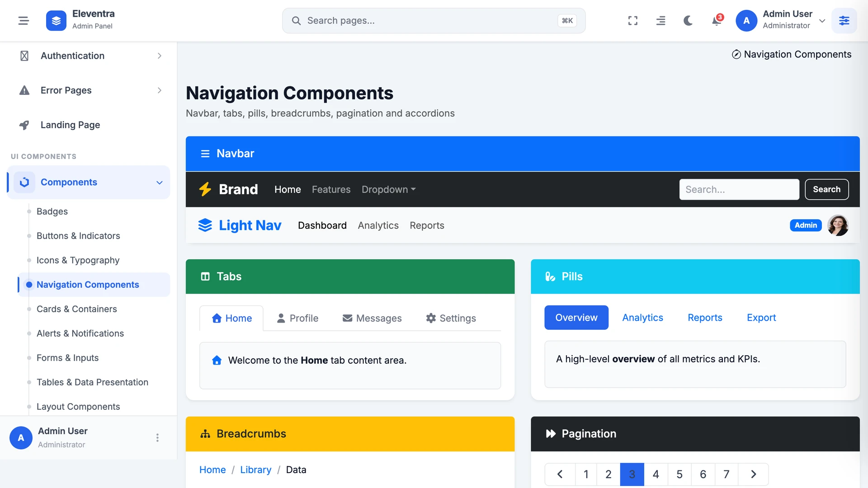The width and height of the screenshot is (868, 488).
Task: Select the Reports pill
Action: (705, 318)
